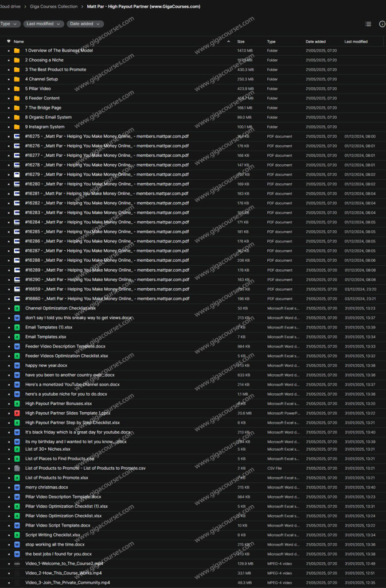Viewport: 386px width, 588px height.
Task: Click the favourite heart column header icon
Action: tap(9, 41)
